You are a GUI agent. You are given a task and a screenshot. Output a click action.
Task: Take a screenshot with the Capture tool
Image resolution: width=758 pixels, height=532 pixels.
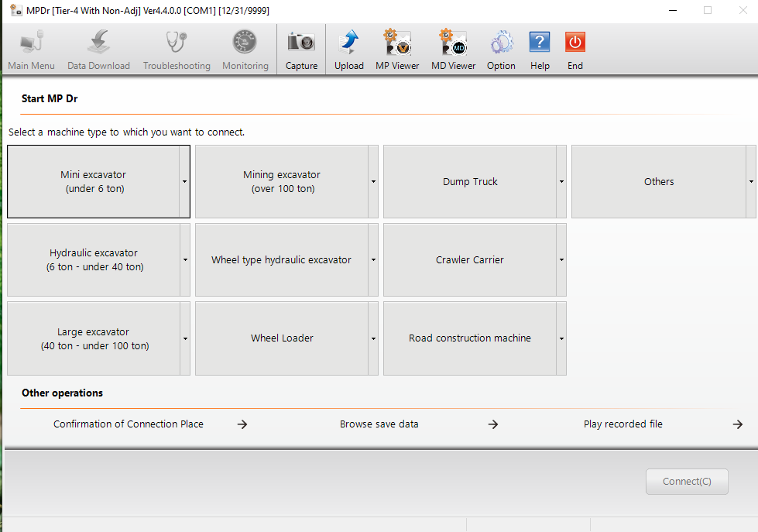(x=301, y=48)
